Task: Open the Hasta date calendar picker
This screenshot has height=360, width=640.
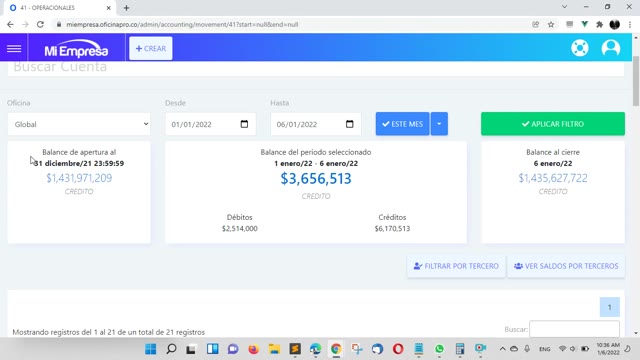Action: pos(349,124)
